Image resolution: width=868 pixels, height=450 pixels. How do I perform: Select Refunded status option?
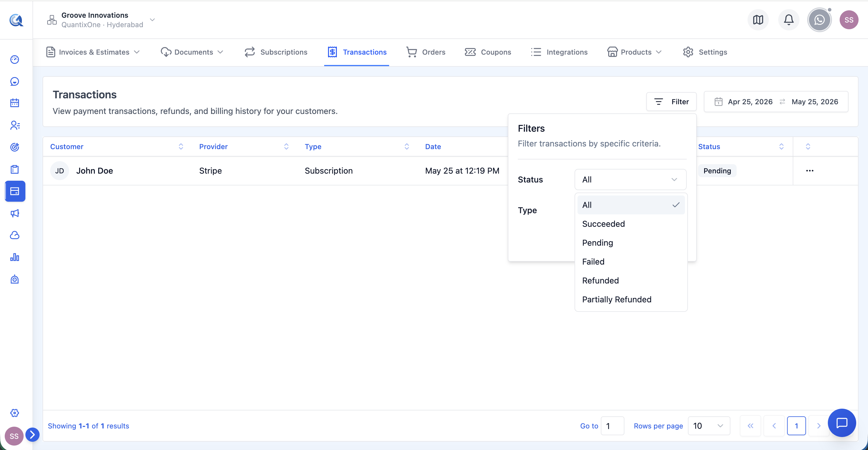point(631,280)
